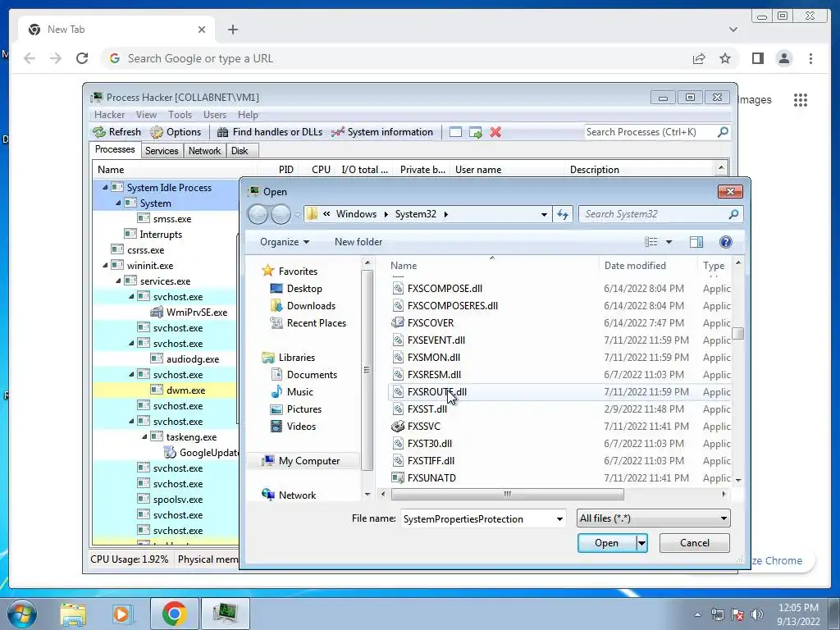Click the Search Processes input field
This screenshot has width=840, height=630.
[650, 132]
